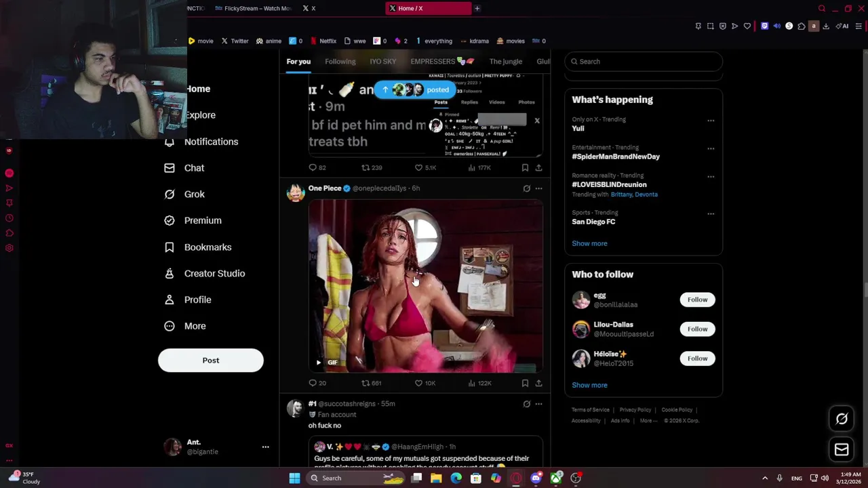Open Microsoft Edge from taskbar

[x=456, y=479]
